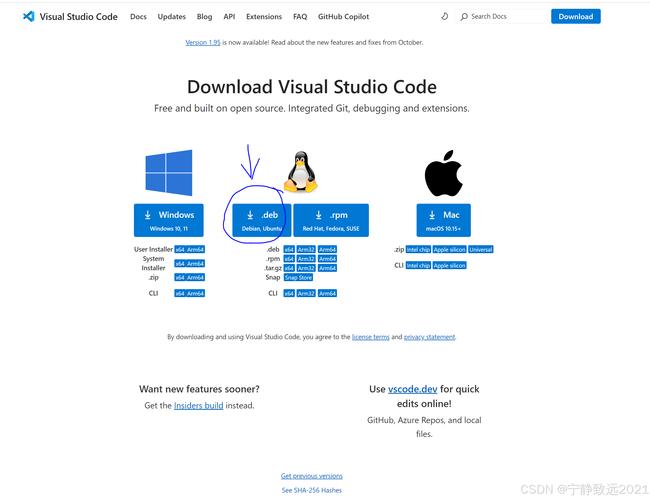This screenshot has width=650, height=500.
Task: Go to the Blog page
Action: 204,17
